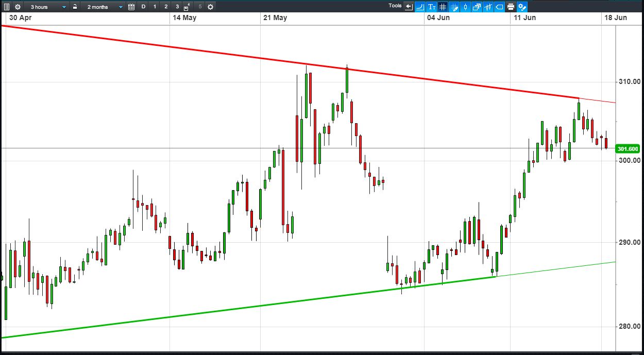Image resolution: width=644 pixels, height=355 pixels.
Task: Print the chart
Action: [511, 7]
